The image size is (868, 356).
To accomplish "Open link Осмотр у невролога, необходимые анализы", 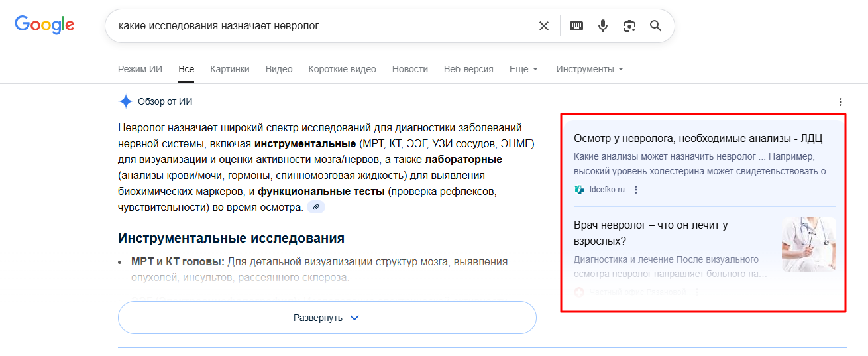I will [x=698, y=139].
